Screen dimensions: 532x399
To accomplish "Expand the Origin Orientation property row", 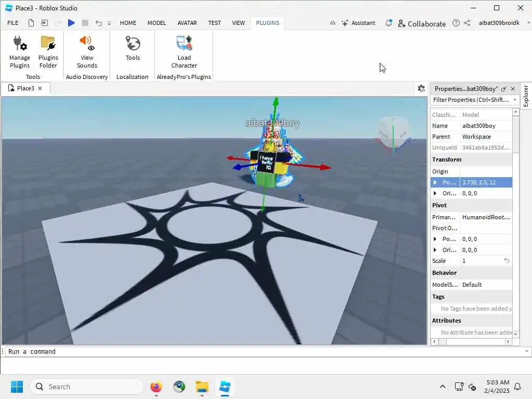I will tap(435, 193).
